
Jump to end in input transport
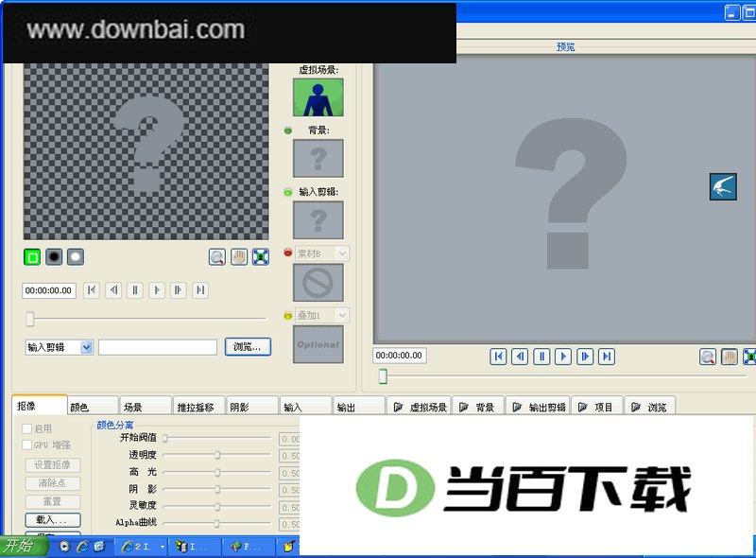coord(200,290)
